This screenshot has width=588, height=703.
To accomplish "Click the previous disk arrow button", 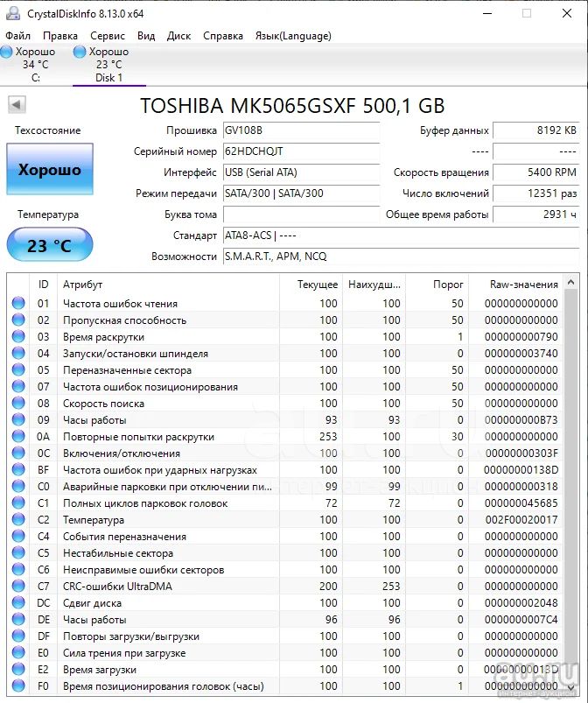I will (x=17, y=105).
